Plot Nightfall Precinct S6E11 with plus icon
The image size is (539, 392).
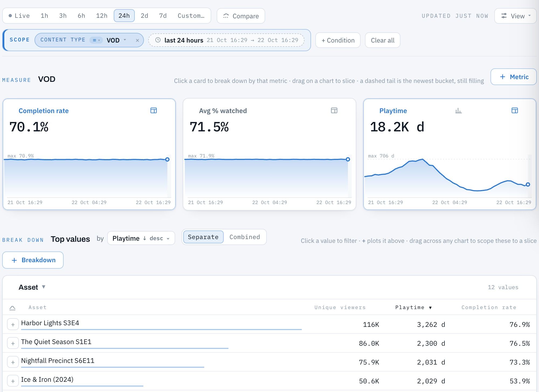click(13, 362)
